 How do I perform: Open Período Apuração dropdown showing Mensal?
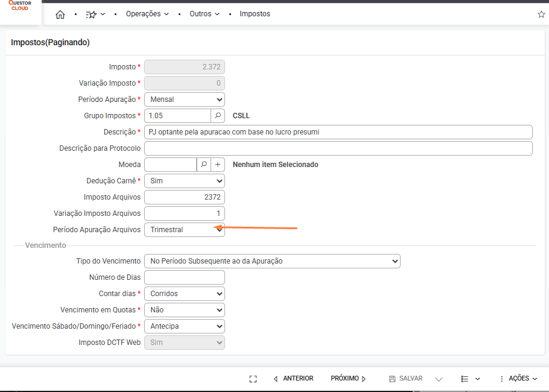pos(185,99)
